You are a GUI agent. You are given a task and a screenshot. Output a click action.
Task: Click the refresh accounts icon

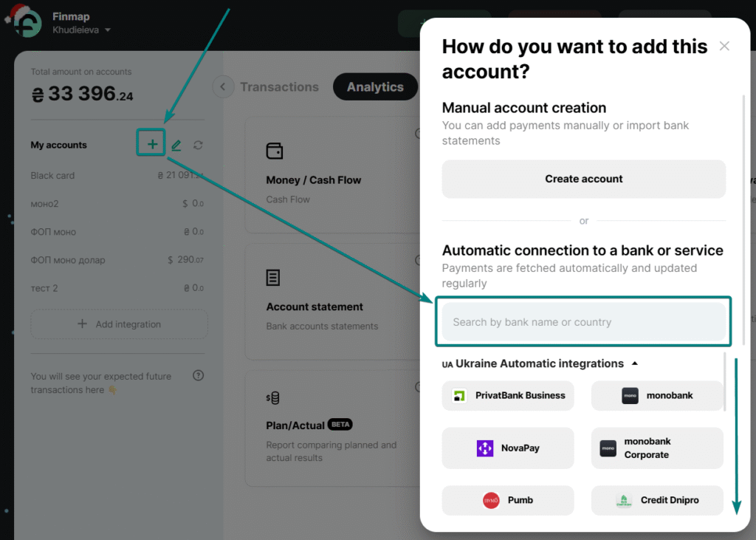(x=198, y=146)
